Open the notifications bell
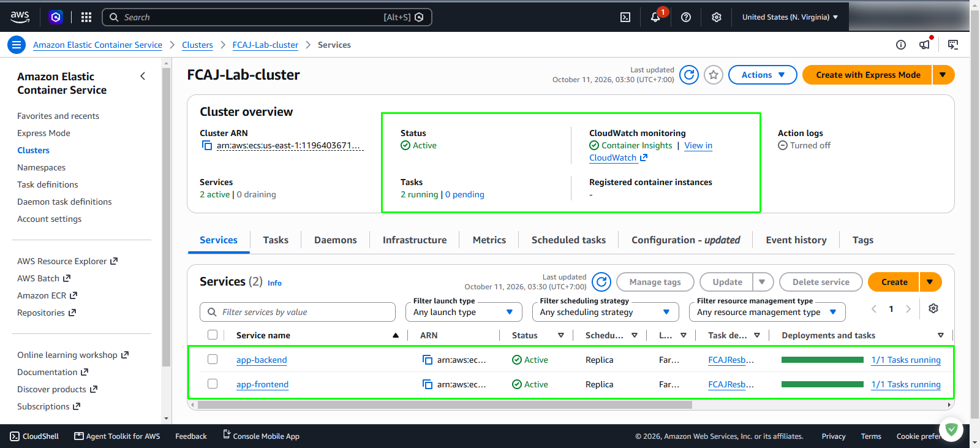The height and width of the screenshot is (448, 980). coord(655,17)
